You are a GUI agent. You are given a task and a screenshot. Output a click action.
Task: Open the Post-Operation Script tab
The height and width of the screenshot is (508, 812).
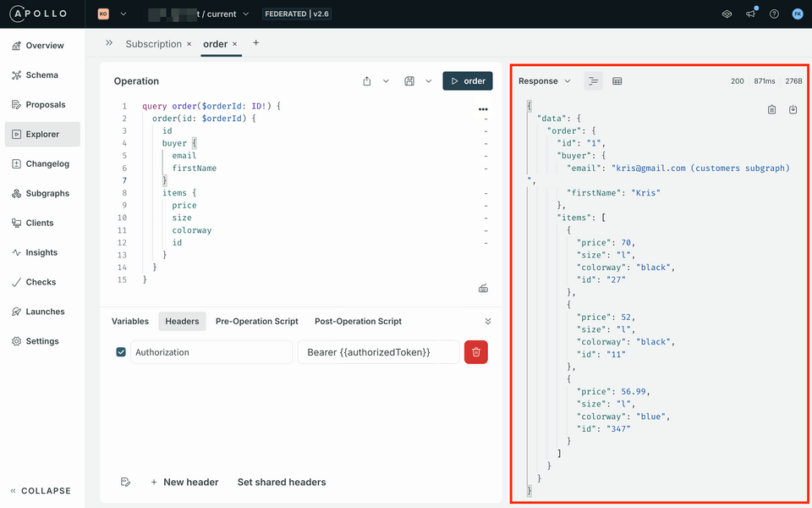(x=359, y=322)
